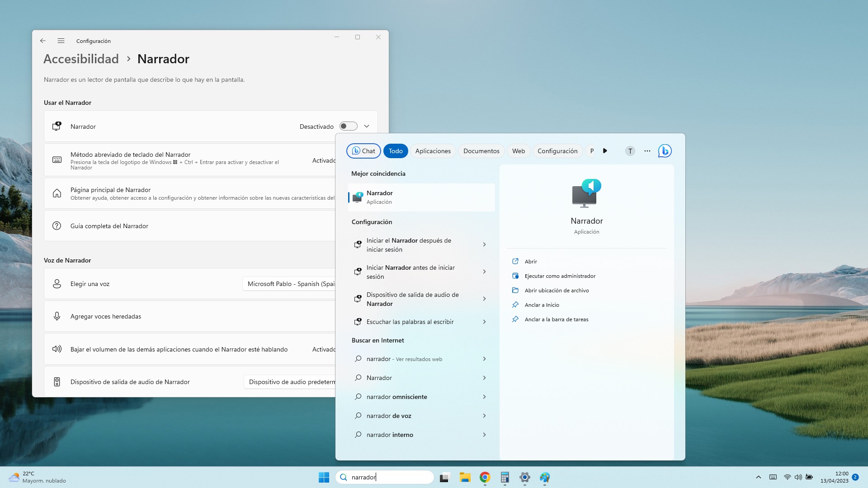Open Google Chrome from the taskbar
This screenshot has height=488, width=868.
pos(485,477)
